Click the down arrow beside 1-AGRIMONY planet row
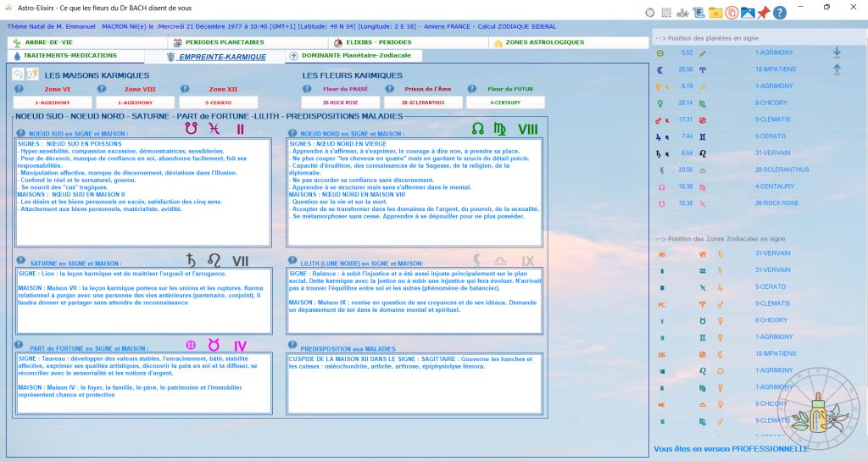 [837, 53]
